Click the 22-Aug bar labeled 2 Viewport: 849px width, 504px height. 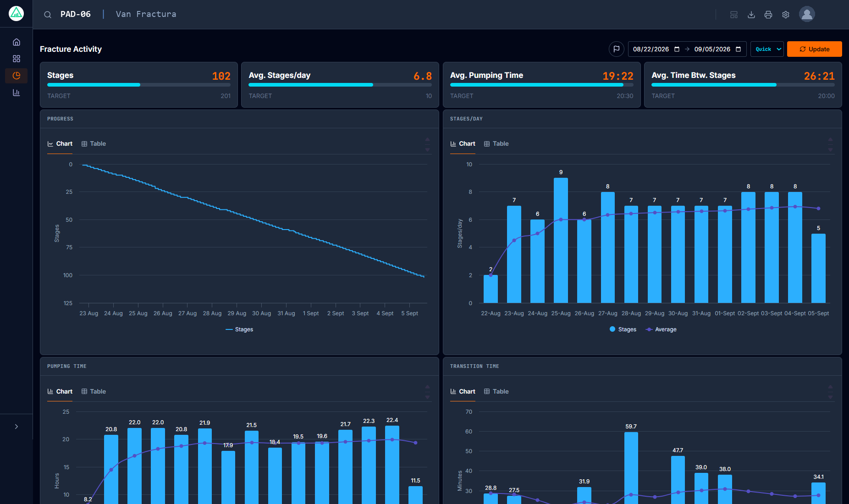491,289
